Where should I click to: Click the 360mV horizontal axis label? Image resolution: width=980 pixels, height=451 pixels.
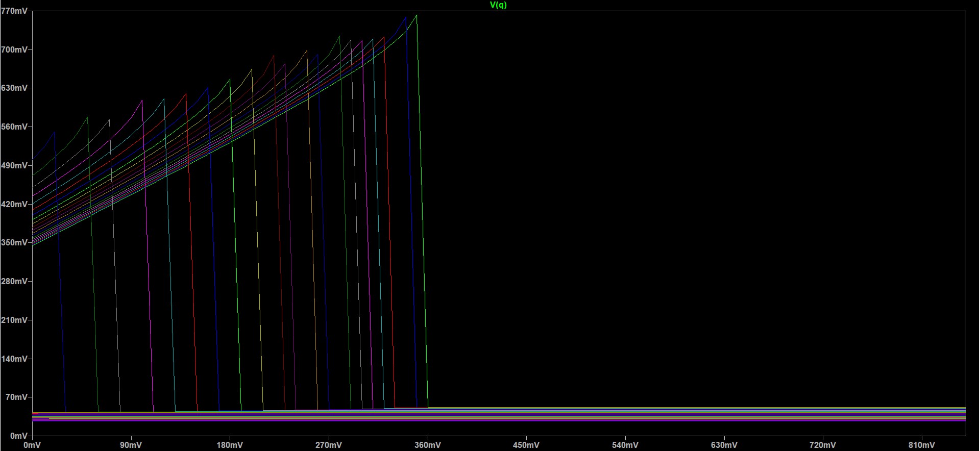pyautogui.click(x=428, y=445)
